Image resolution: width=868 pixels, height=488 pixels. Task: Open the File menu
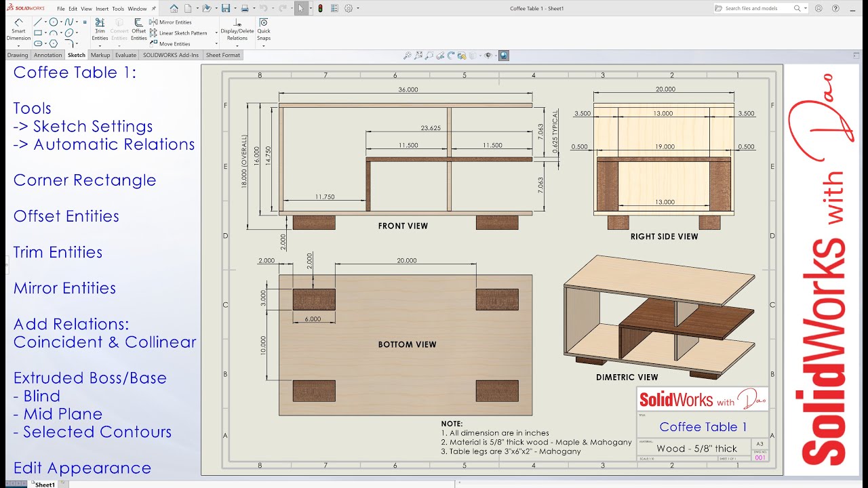(x=61, y=9)
